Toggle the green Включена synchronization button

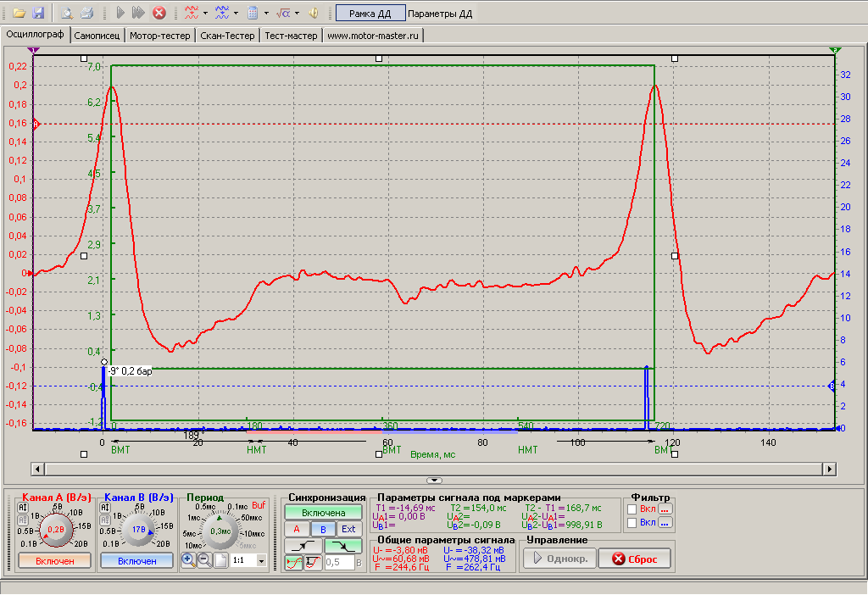323,513
